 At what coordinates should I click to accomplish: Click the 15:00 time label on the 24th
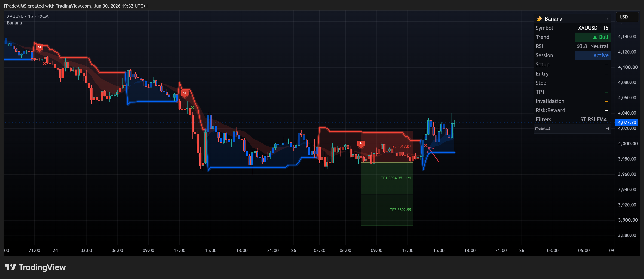coord(210,250)
